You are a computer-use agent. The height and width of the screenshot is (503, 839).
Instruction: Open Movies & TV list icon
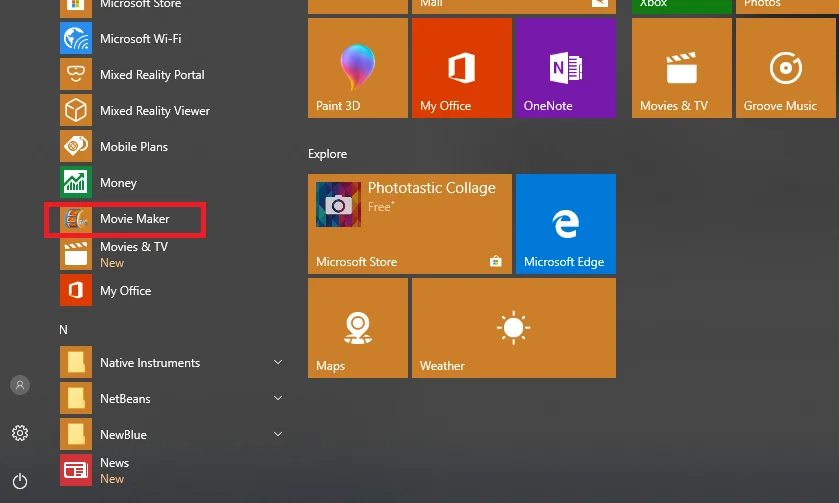(x=75, y=254)
